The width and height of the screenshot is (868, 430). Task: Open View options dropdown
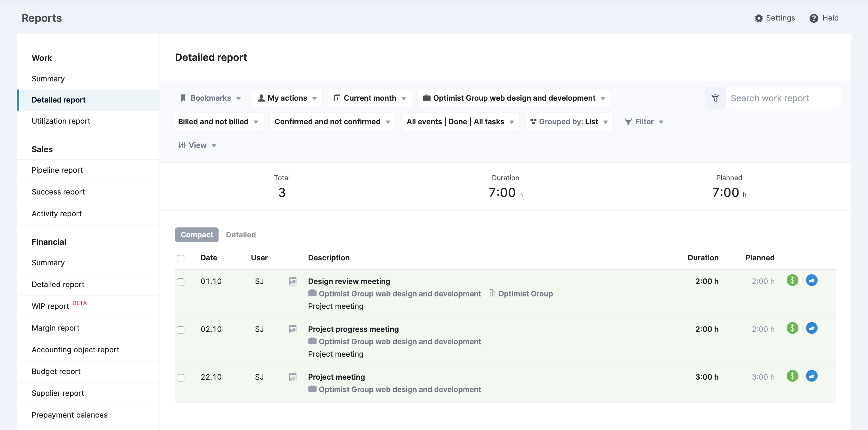[x=197, y=145]
